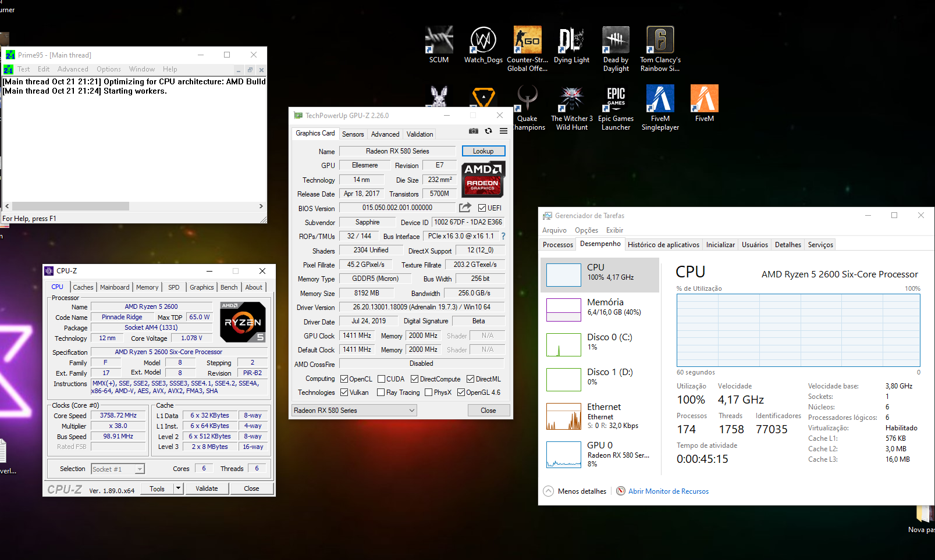The height and width of the screenshot is (560, 935).
Task: Collapse Task Manager with Menos detalhes
Action: coord(575,491)
